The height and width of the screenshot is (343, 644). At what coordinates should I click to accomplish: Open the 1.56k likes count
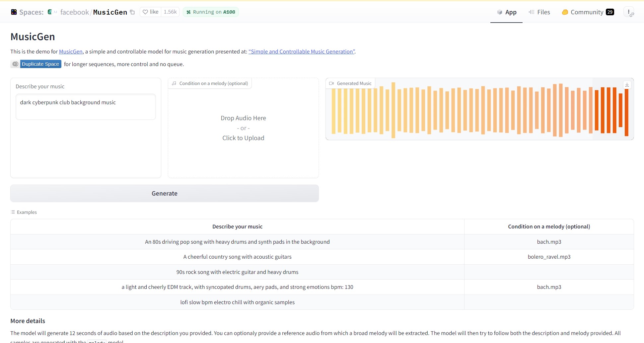click(x=170, y=12)
